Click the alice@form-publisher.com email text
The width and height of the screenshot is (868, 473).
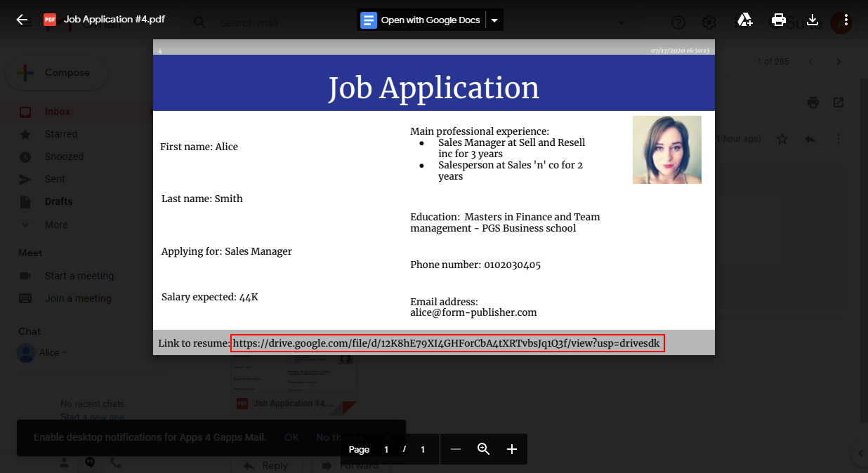click(473, 312)
